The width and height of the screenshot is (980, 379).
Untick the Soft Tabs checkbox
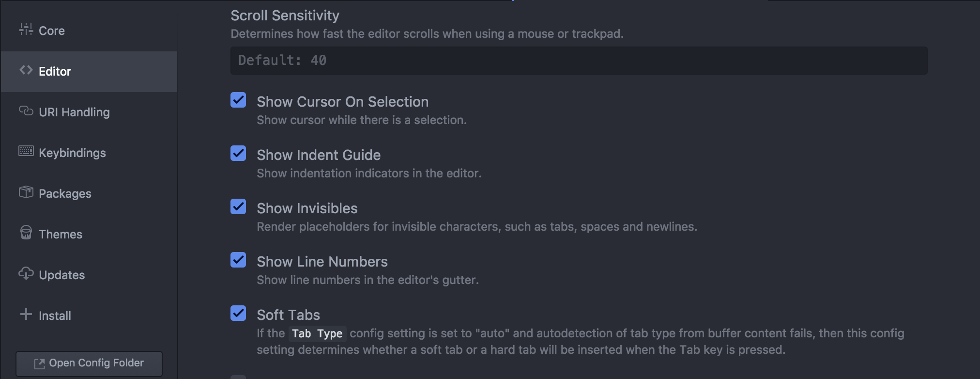238,314
